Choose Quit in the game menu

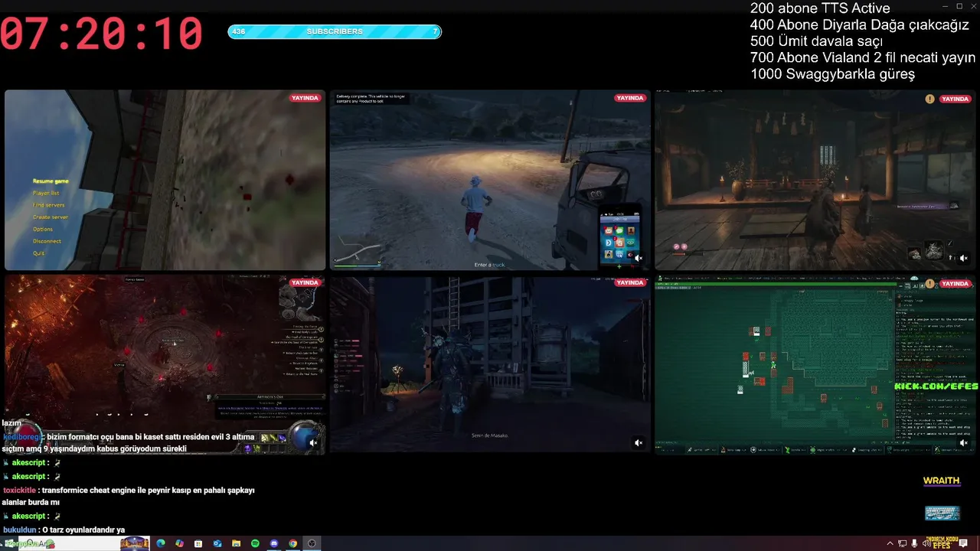(x=38, y=253)
